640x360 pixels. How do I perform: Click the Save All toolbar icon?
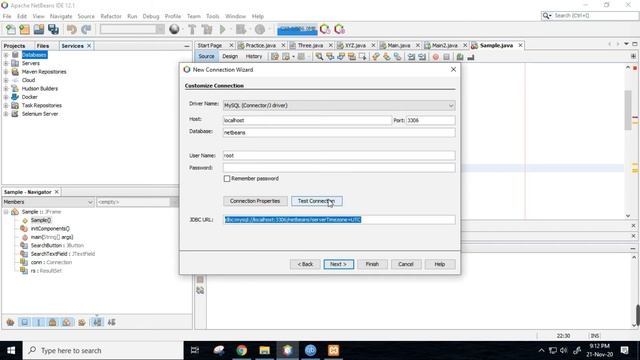coord(53,29)
